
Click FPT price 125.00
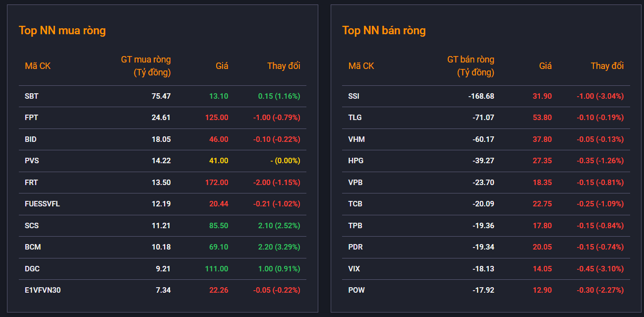click(x=217, y=118)
